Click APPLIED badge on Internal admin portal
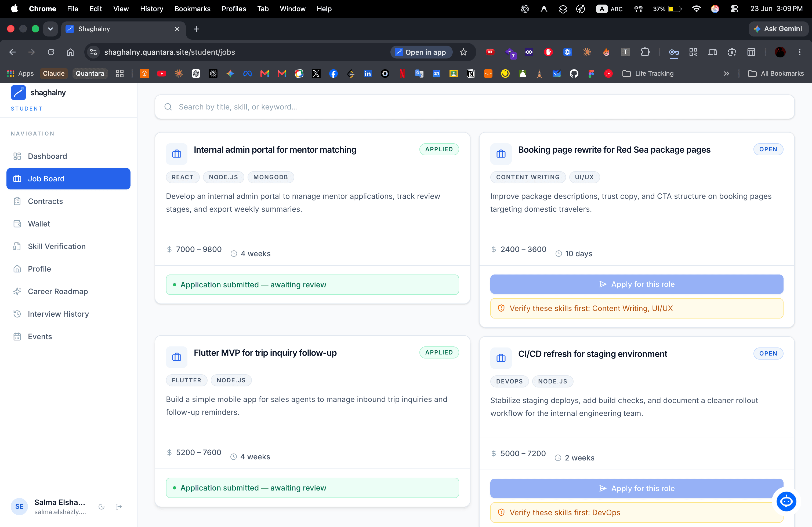The width and height of the screenshot is (812, 527). click(x=439, y=149)
